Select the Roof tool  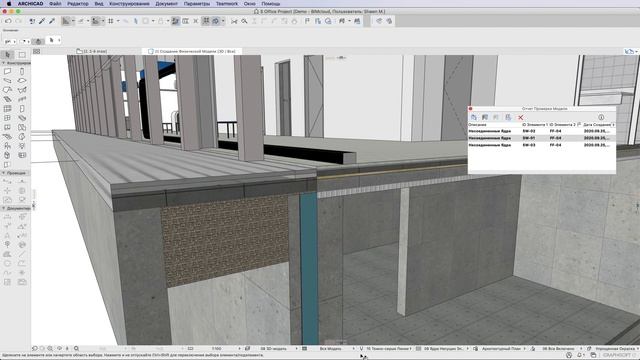7,90
